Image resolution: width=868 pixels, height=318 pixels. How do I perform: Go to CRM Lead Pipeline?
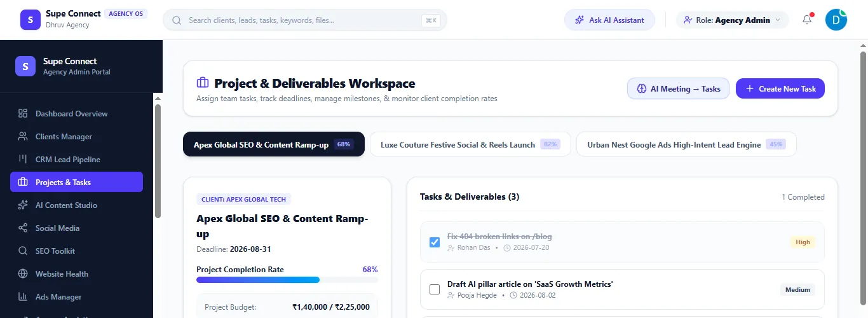click(x=76, y=160)
